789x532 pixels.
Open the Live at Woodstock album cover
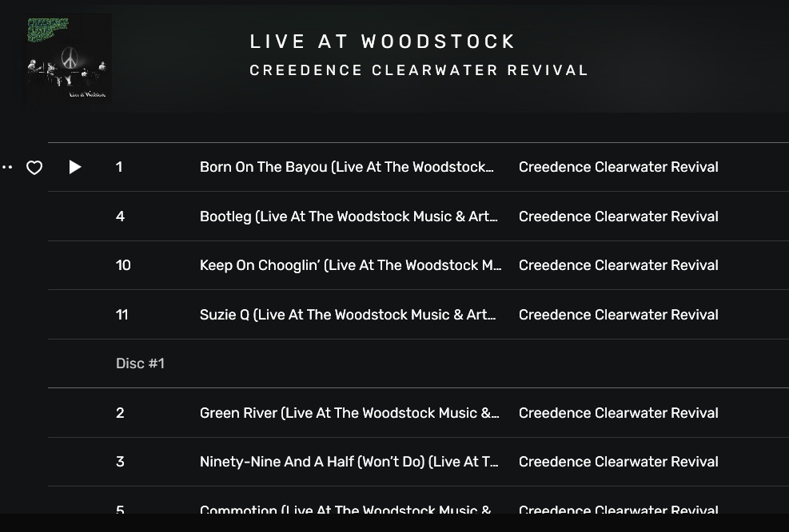click(67, 59)
